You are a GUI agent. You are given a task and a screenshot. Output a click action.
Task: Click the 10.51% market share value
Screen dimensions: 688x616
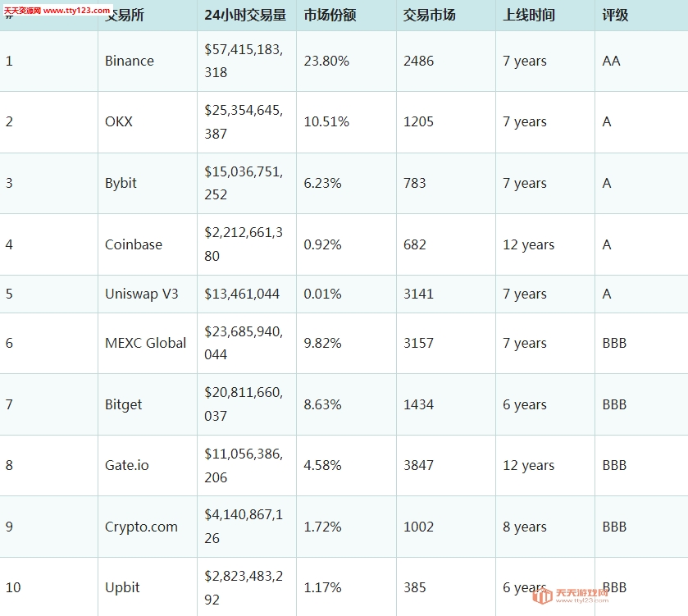pos(326,121)
